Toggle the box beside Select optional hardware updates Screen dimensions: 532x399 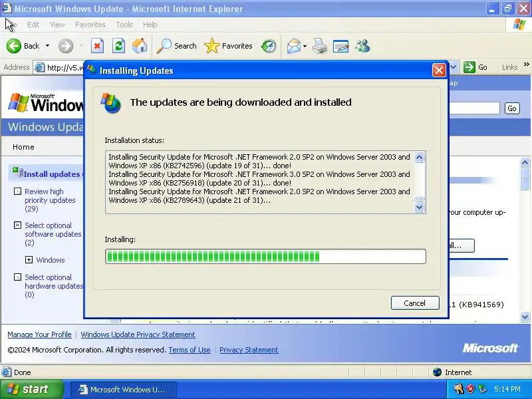click(x=17, y=277)
